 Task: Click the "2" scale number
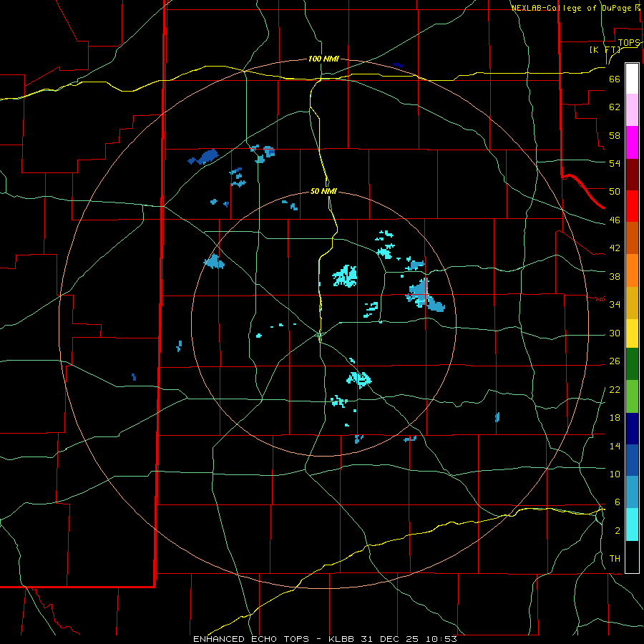617,531
